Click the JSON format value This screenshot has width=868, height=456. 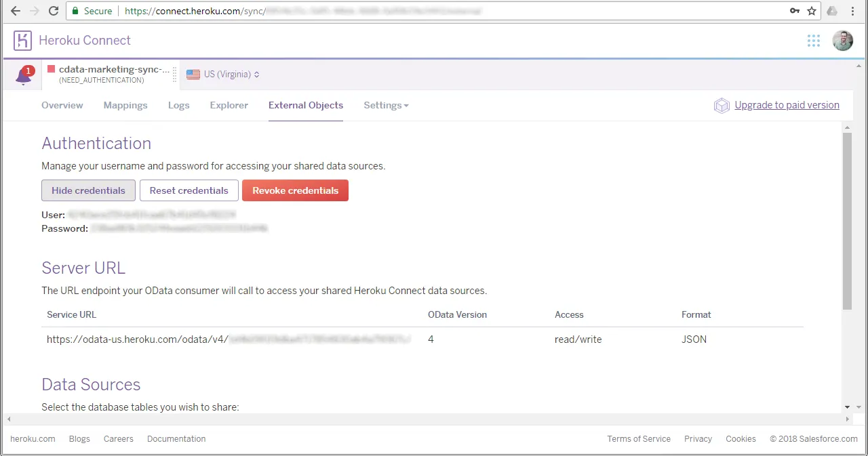click(x=694, y=339)
